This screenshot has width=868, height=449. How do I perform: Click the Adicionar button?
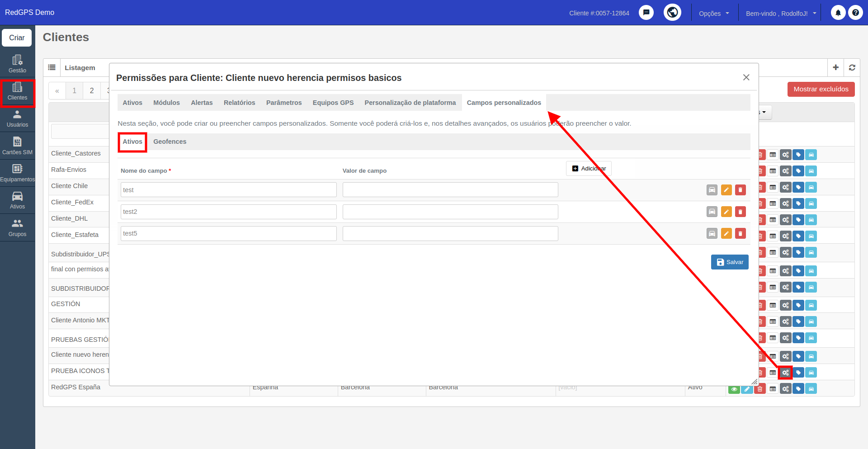coord(589,169)
